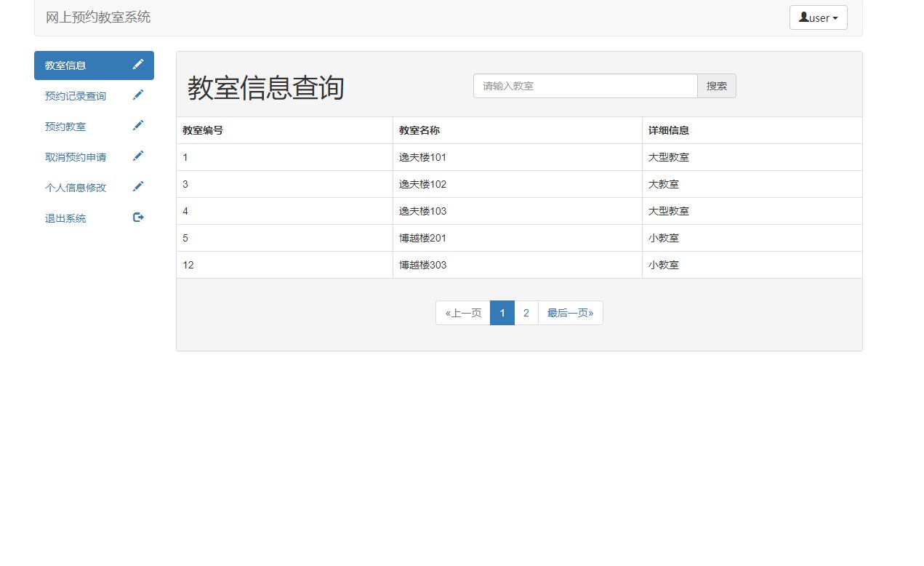Click 最后一页» to jump to last page
924x566 pixels.
570,312
